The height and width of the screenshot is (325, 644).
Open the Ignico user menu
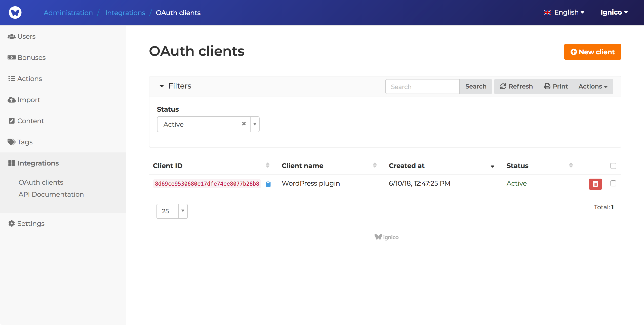coord(614,12)
